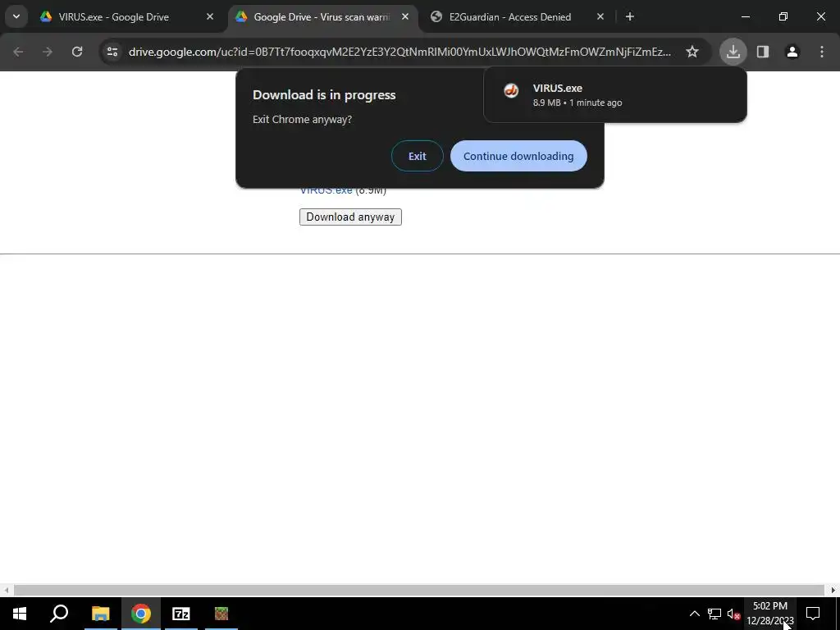
Task: Open the tab search dropdown arrow
Action: click(x=16, y=16)
